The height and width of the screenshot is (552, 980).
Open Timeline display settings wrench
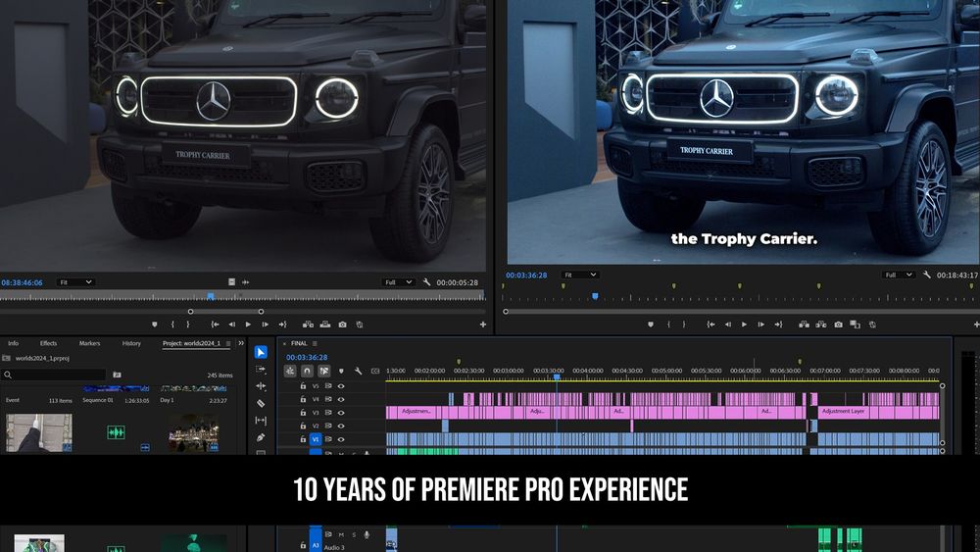(x=358, y=371)
